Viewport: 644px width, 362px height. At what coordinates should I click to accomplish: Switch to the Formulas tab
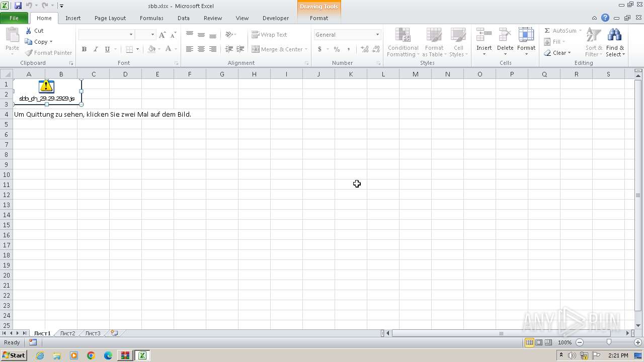pyautogui.click(x=151, y=18)
